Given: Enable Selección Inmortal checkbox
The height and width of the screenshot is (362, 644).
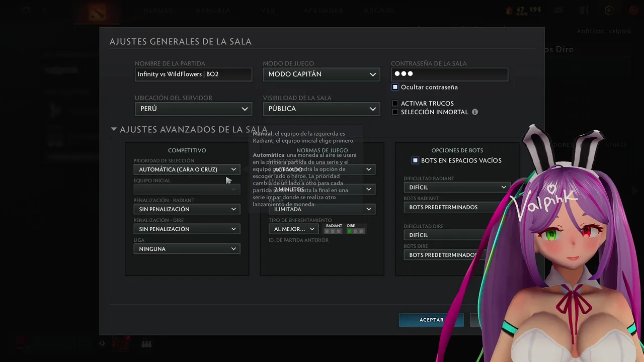Looking at the screenshot, I should point(395,112).
